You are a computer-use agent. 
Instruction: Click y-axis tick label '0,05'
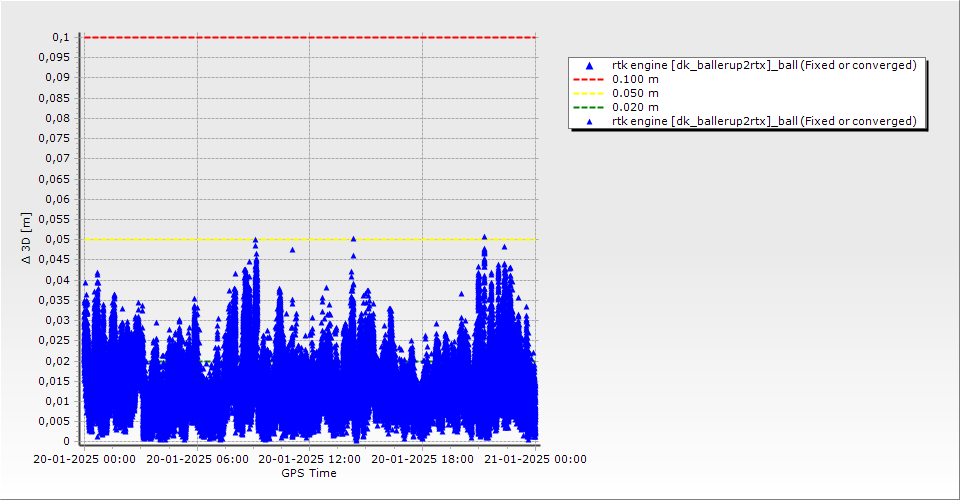point(58,239)
